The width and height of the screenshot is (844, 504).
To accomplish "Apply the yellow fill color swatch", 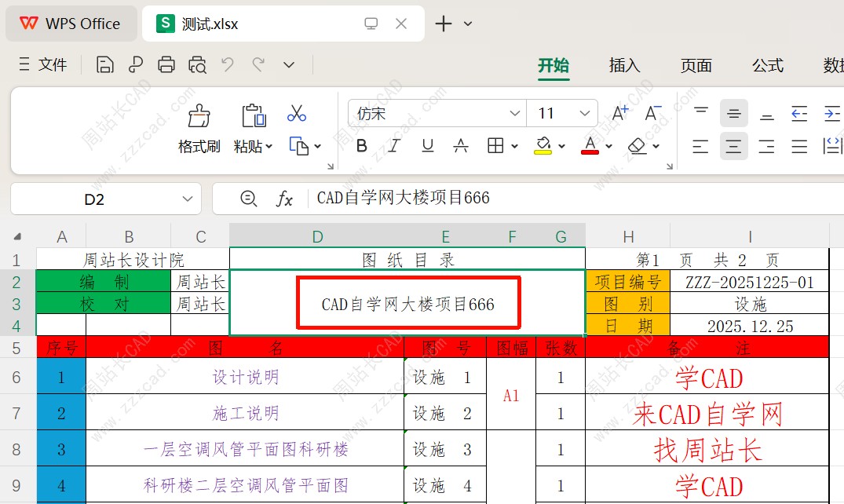I will 543,146.
